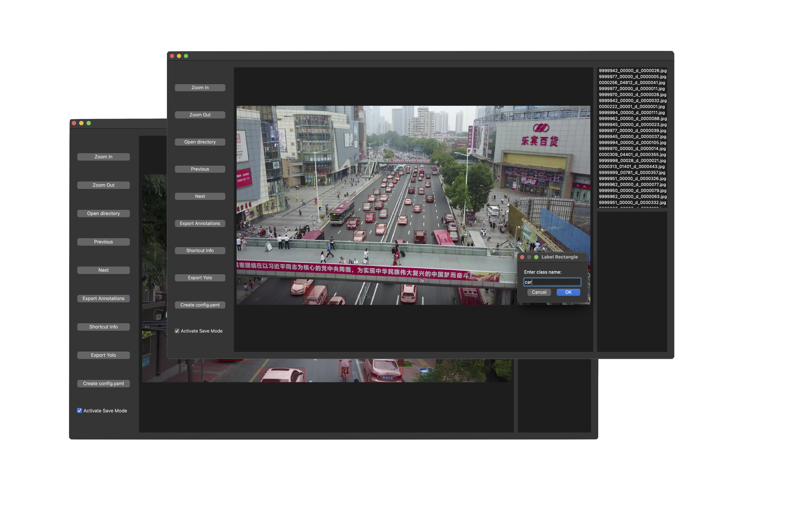
Task: Select file 0000313_01401_d_0000443.jpg
Action: tap(632, 167)
